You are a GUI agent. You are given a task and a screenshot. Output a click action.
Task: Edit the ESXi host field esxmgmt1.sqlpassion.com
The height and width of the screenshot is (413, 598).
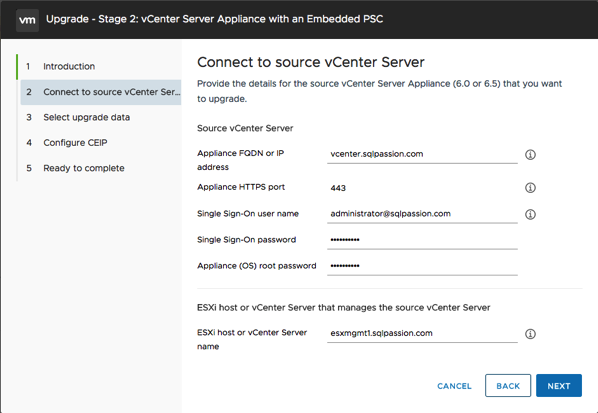click(x=422, y=333)
